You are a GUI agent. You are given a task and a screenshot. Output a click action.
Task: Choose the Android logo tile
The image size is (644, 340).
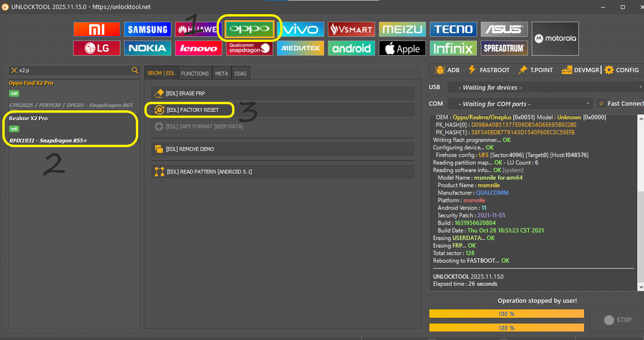(x=351, y=48)
